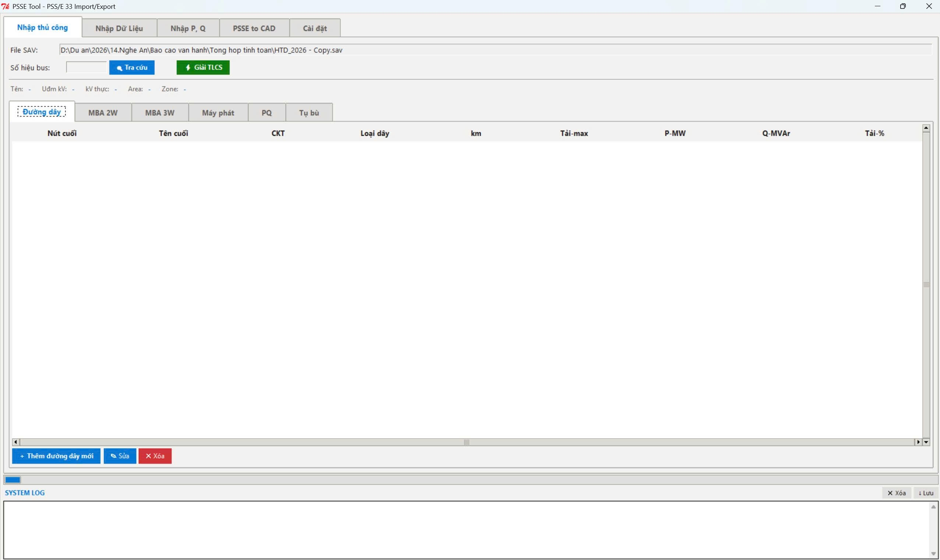Add a line with Thêm đường dây mới
This screenshot has width=940, height=560.
click(56, 456)
